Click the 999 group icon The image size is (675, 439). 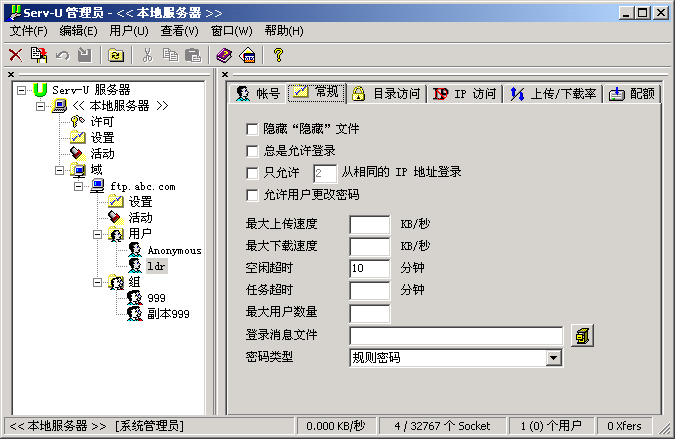tap(134, 297)
